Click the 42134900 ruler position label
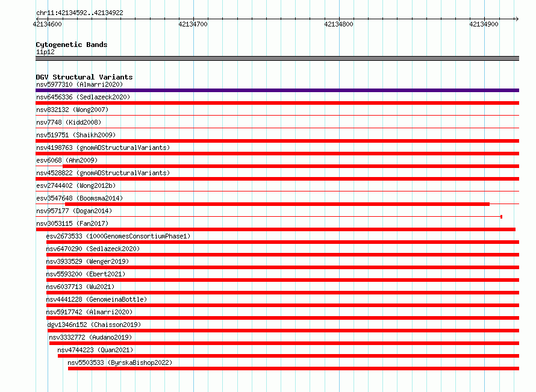536x392 pixels. (484, 24)
